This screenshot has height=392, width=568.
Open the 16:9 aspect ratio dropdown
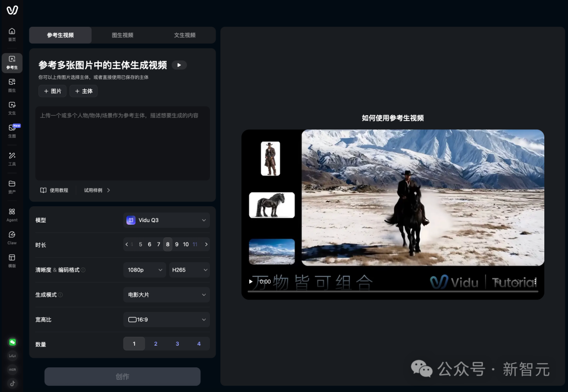(x=166, y=319)
